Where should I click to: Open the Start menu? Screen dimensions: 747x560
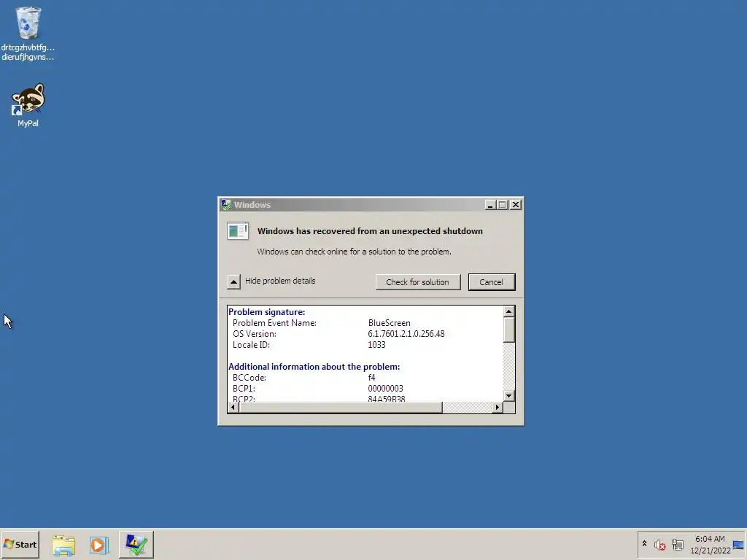tap(20, 544)
